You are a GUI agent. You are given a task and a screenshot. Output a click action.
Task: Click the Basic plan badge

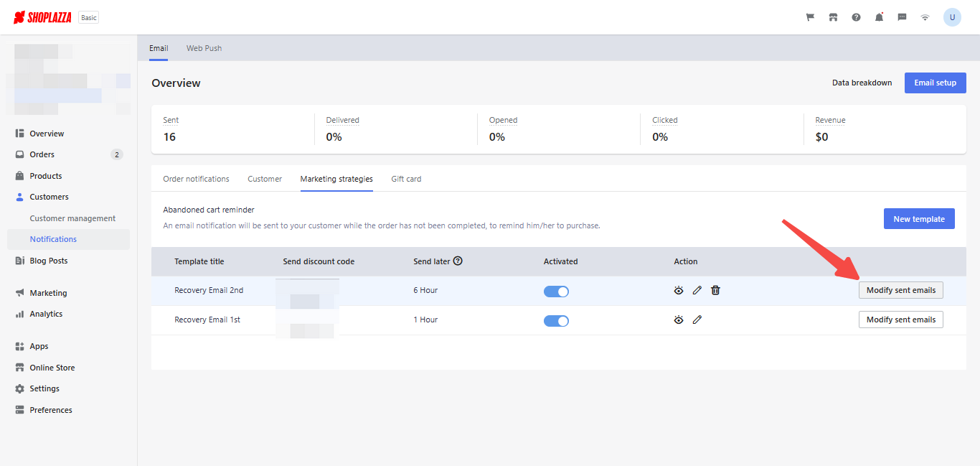[89, 18]
